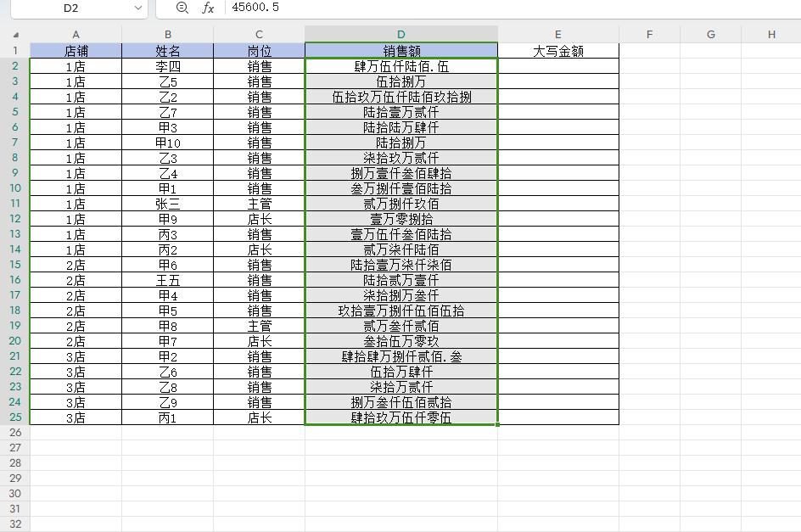Select 店长 cell in row 20
Image resolution: width=801 pixels, height=532 pixels.
coord(259,341)
